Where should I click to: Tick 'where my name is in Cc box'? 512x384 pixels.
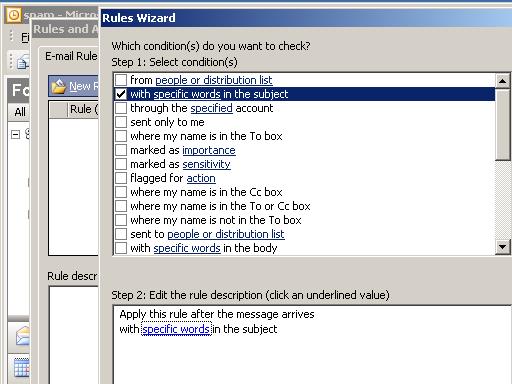click(x=121, y=192)
